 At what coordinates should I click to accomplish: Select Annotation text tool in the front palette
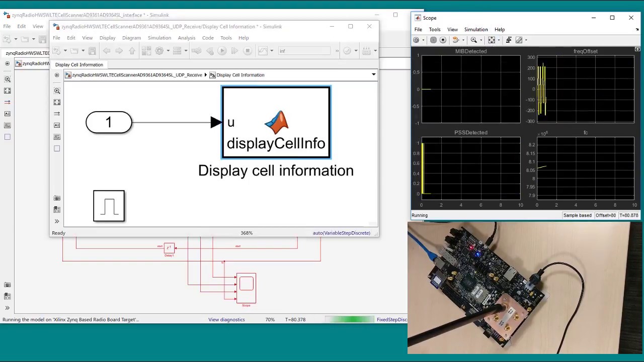pyautogui.click(x=57, y=125)
